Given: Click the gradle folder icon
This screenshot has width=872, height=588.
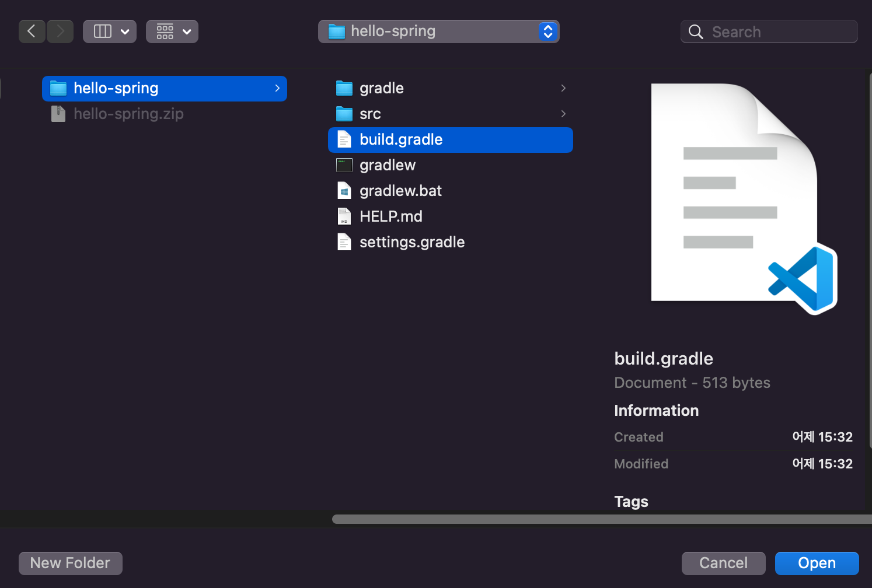Looking at the screenshot, I should tap(344, 89).
